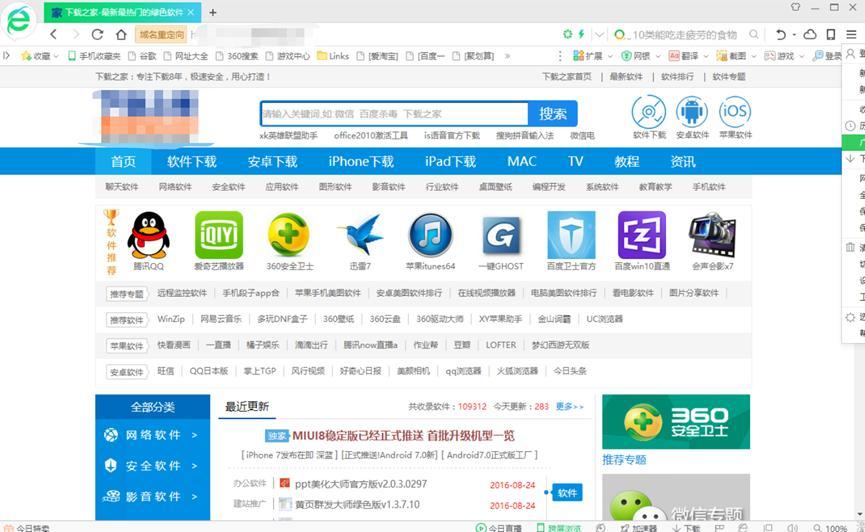Go back with the browser back arrow
This screenshot has height=532, width=865.
click(54, 34)
